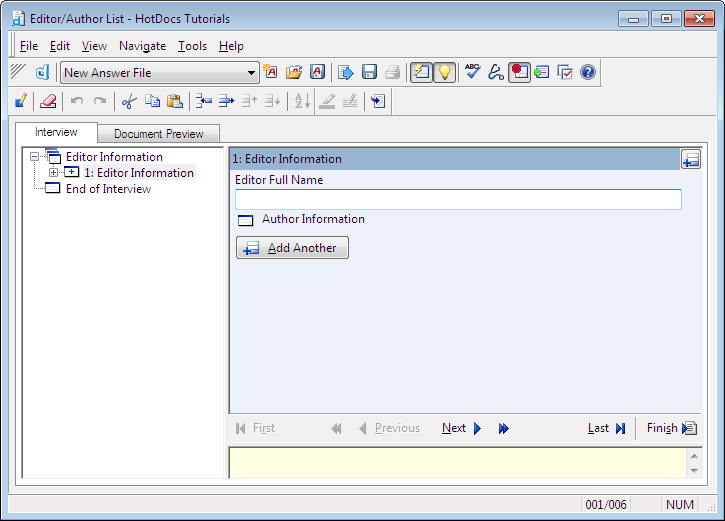
Task: Click the Erase answer eraser icon
Action: point(48,101)
